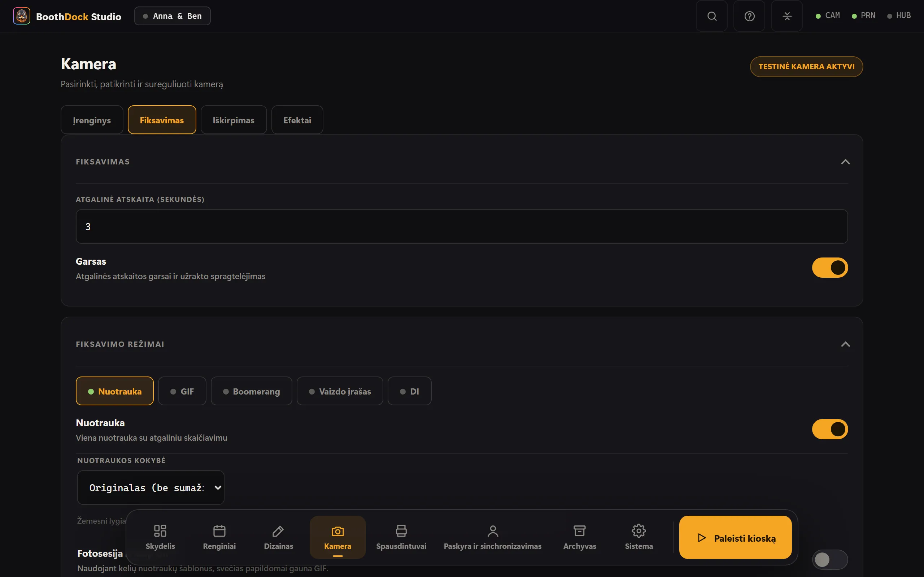Click the Paleisti kioską button
The width and height of the screenshot is (924, 577).
tap(735, 537)
